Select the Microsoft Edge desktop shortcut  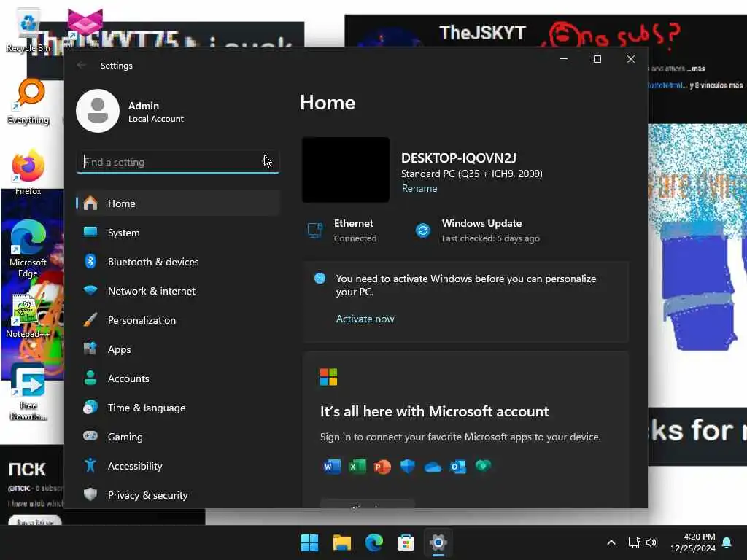pyautogui.click(x=28, y=249)
